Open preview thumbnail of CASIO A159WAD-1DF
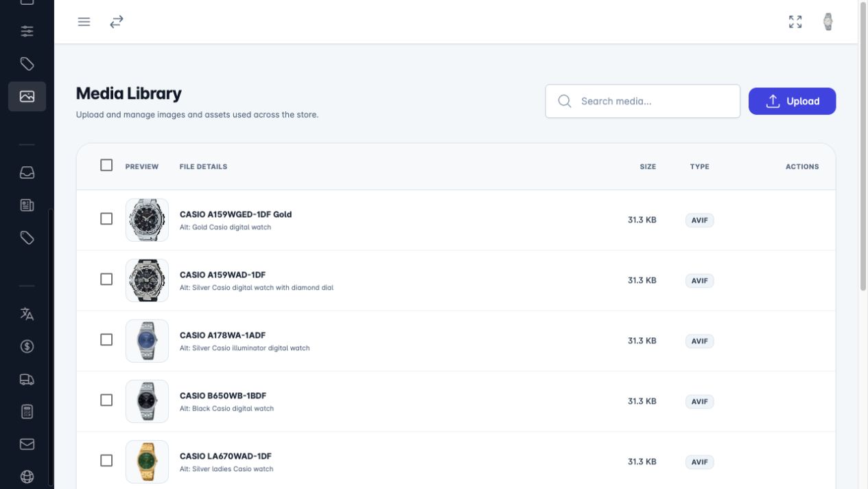The height and width of the screenshot is (489, 868). (147, 280)
